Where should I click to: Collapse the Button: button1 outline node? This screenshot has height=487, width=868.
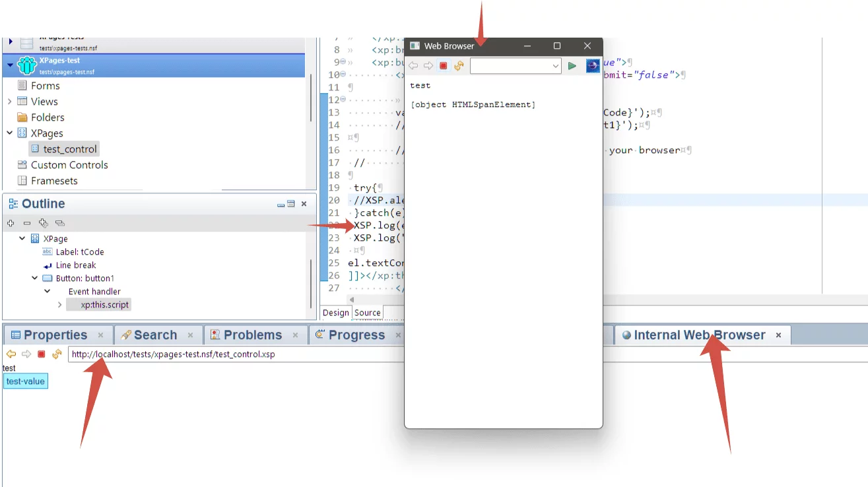pos(35,278)
